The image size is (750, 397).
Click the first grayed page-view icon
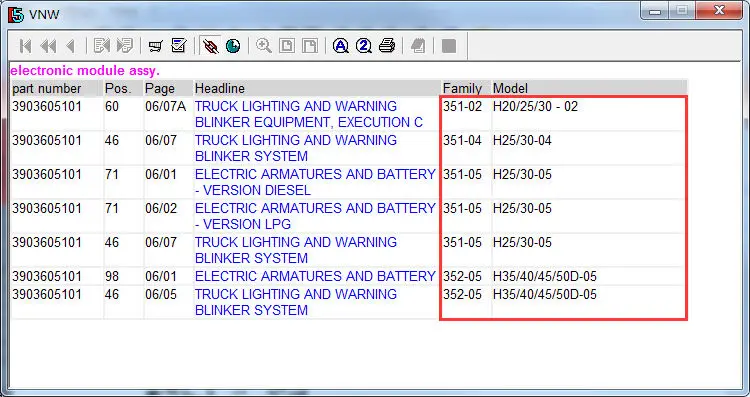coord(287,46)
